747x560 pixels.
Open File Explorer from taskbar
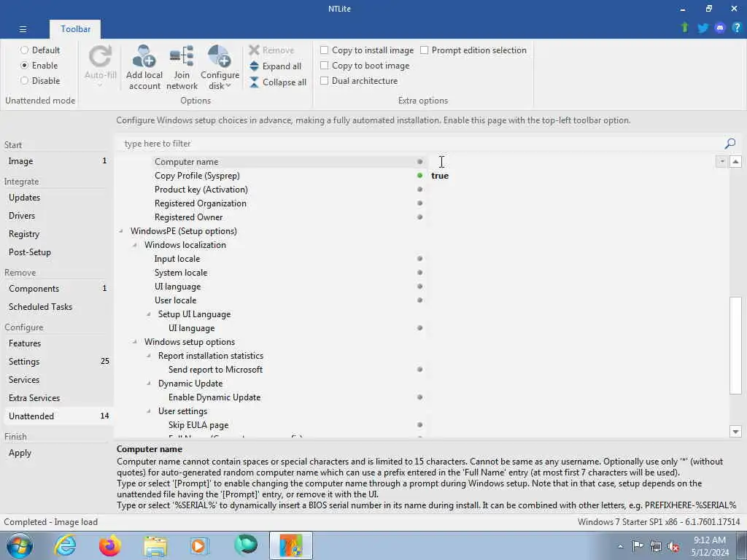click(x=155, y=545)
